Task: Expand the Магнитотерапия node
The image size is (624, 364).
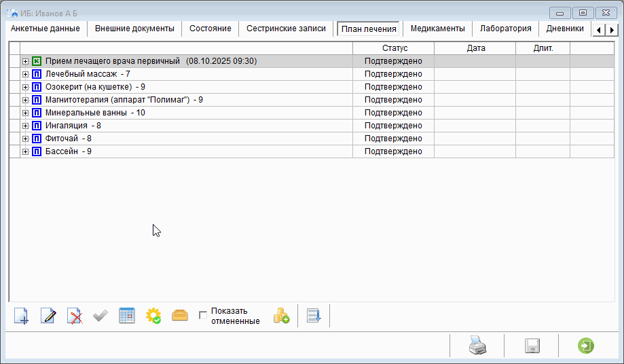Action: click(x=26, y=100)
